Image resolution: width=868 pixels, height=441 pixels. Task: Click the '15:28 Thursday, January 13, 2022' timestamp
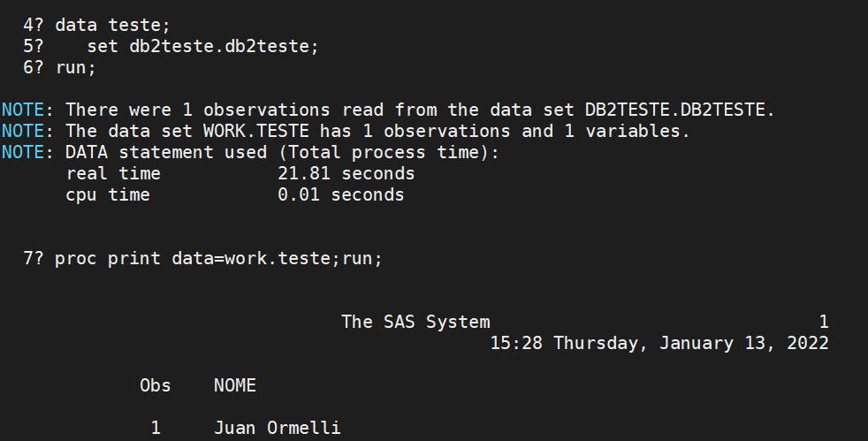point(659,343)
